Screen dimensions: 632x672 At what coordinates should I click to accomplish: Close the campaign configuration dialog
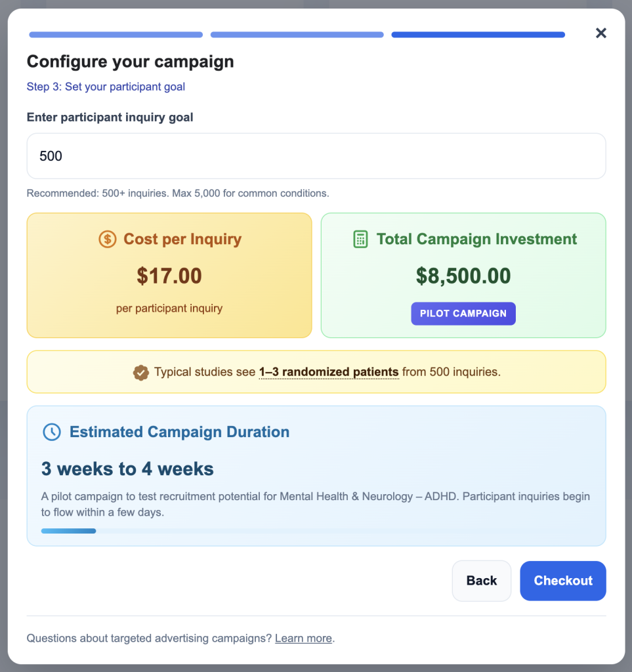600,33
